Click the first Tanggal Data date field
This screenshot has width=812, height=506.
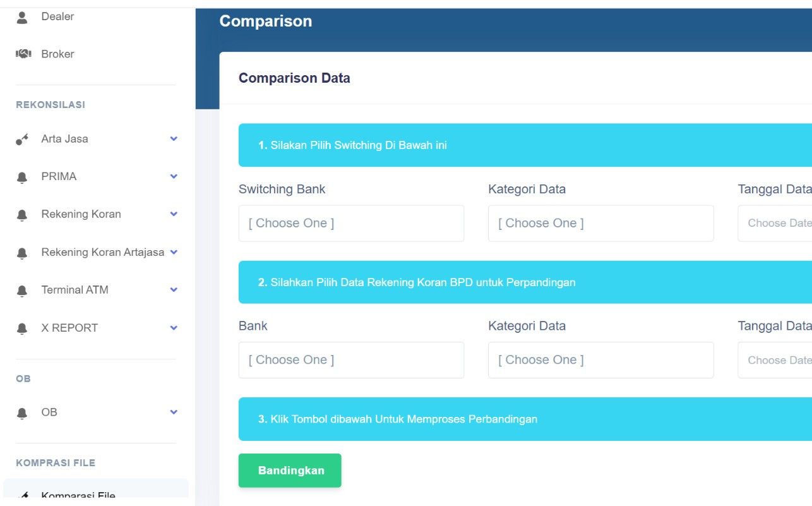[x=775, y=223]
